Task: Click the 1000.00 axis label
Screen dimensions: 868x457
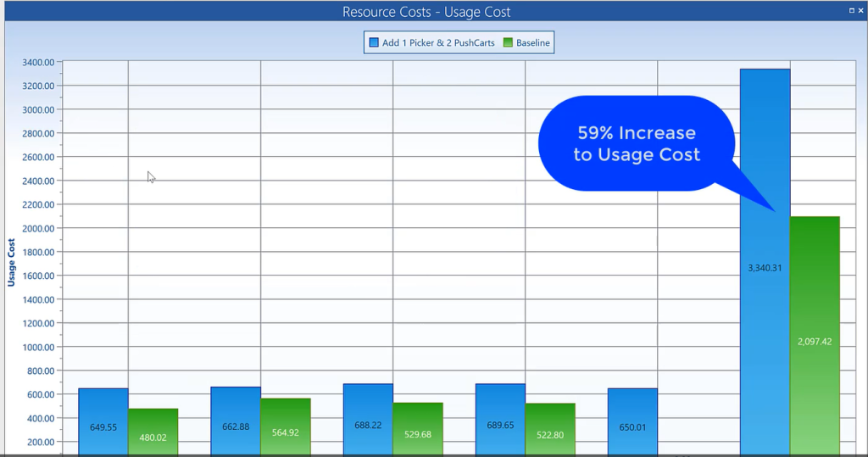Action: pyautogui.click(x=38, y=348)
